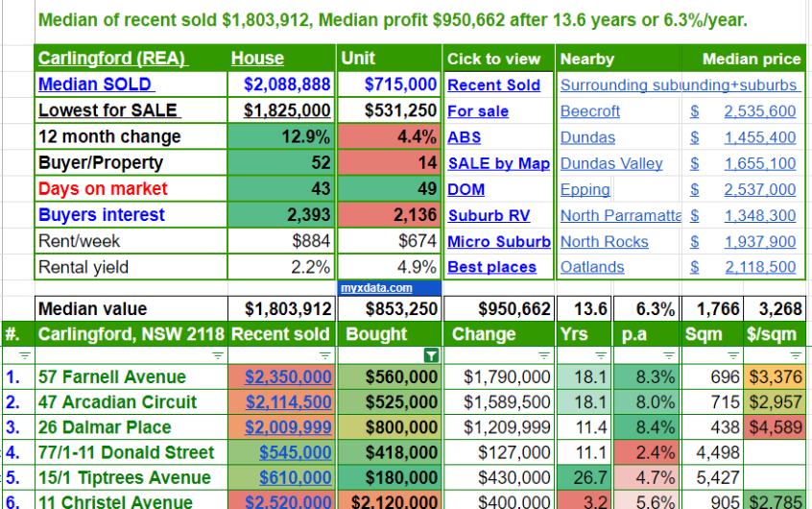Open the Beecroft nearby suburb link
The image size is (812, 509).
click(589, 111)
